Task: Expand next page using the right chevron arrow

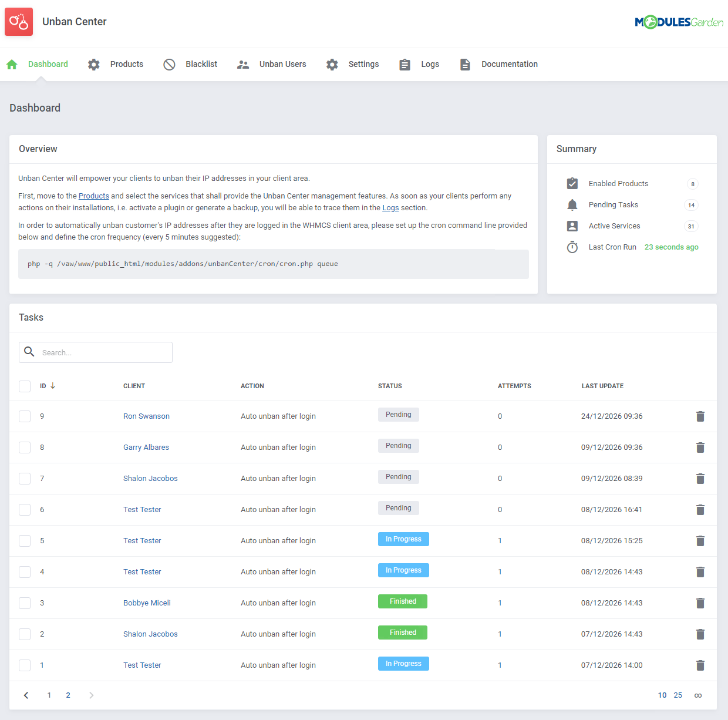Action: click(91, 695)
